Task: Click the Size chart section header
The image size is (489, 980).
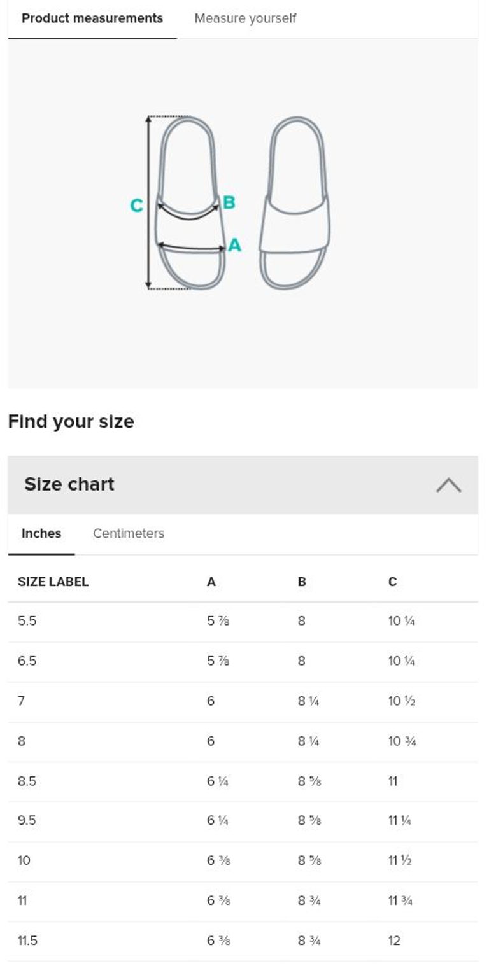Action: (69, 484)
